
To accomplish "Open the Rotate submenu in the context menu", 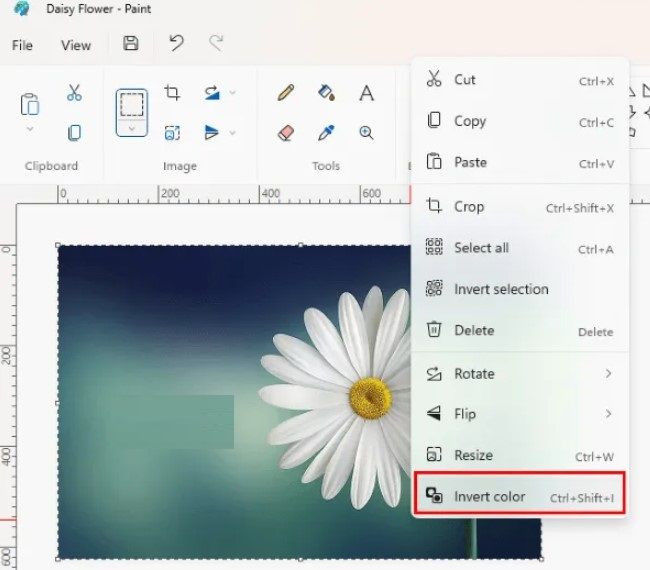I will [520, 373].
